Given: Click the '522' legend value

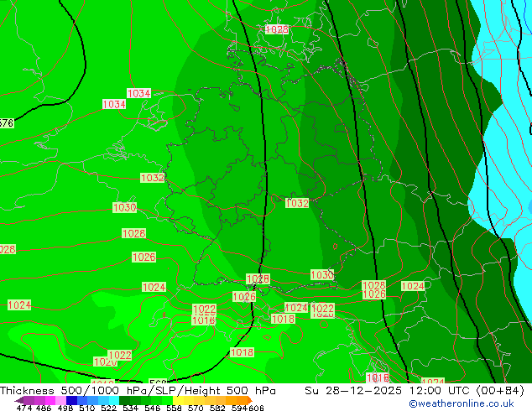Looking at the screenshot, I should 108,408.
